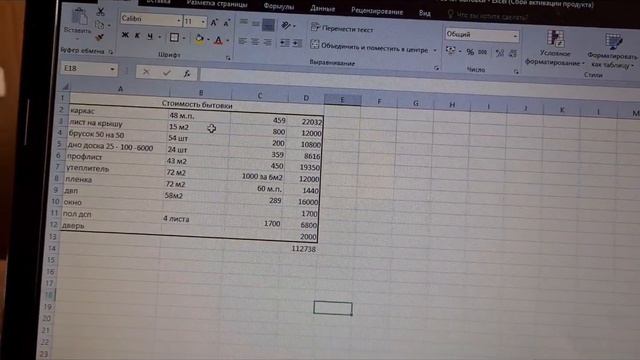This screenshot has height=360, width=640.
Task: Open the fill color dropdown arrow
Action: (208, 40)
